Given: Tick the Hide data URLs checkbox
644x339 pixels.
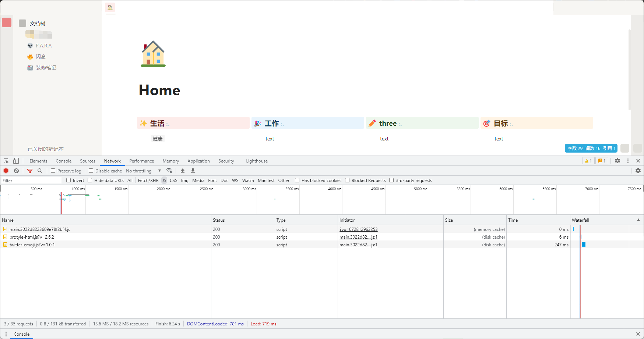Looking at the screenshot, I should click(x=90, y=181).
